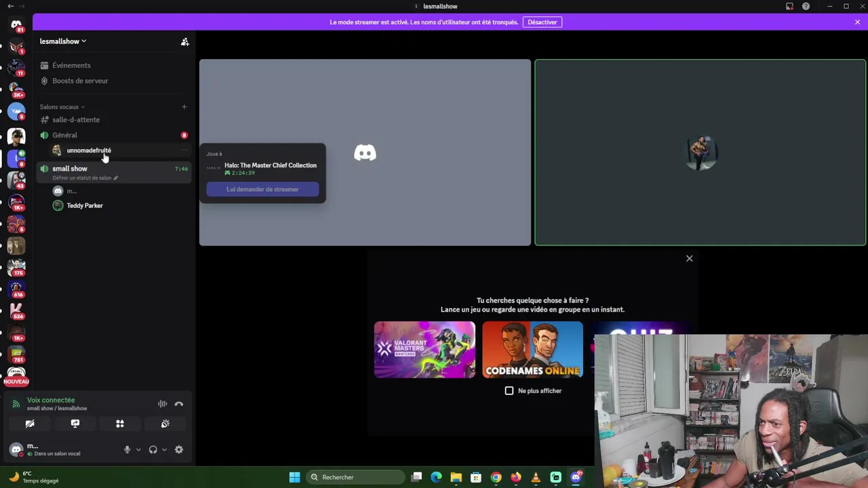This screenshot has width=868, height=488.
Task: Launch Codenames Online activity thumbnail
Action: pyautogui.click(x=532, y=350)
